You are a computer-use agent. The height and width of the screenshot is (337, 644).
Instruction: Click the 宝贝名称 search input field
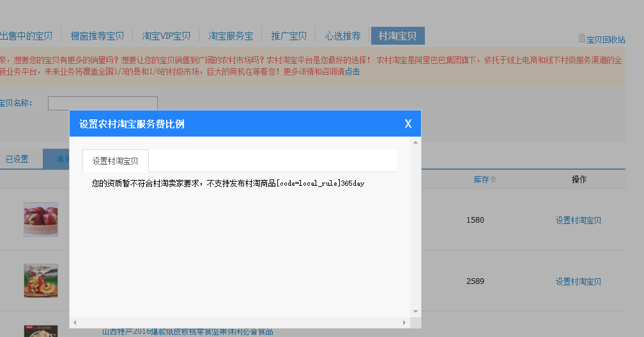pyautogui.click(x=103, y=103)
